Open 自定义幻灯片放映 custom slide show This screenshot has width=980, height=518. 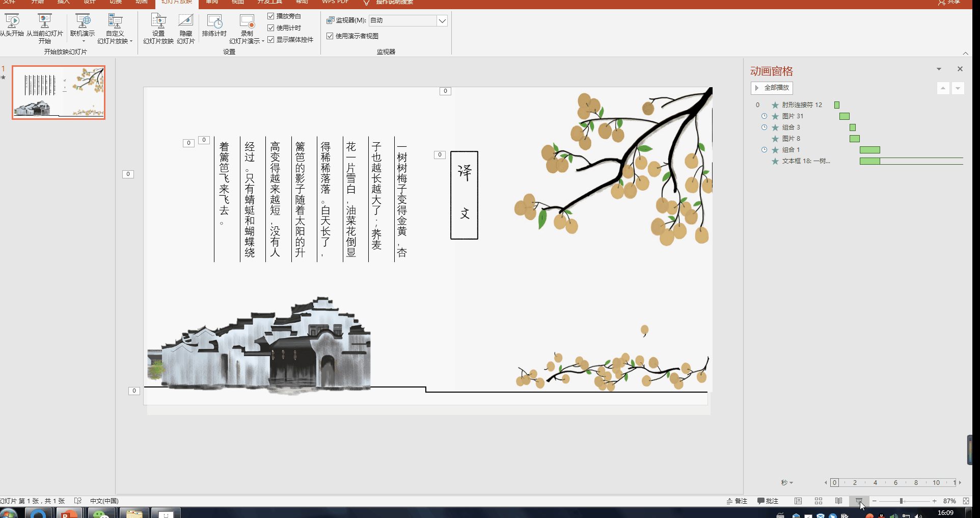click(x=115, y=29)
